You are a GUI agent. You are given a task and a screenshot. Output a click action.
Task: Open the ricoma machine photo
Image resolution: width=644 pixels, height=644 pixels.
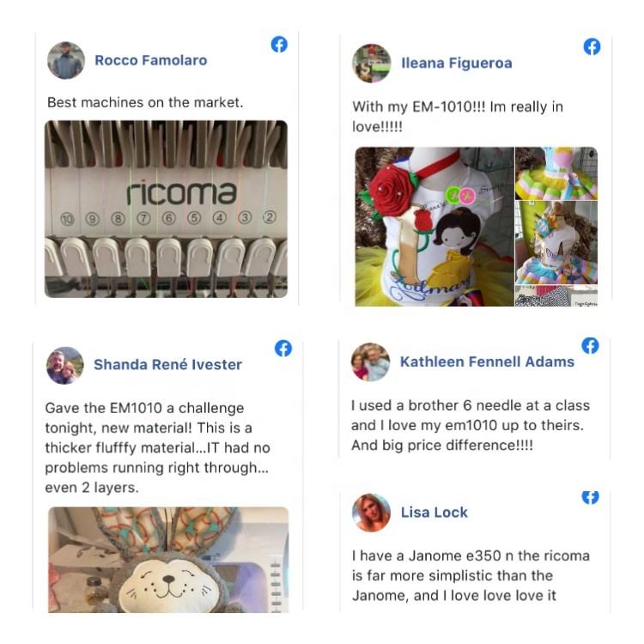166,209
